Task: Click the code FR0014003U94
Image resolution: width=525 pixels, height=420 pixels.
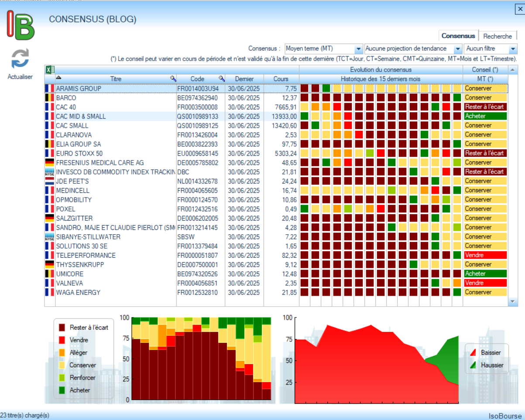Action: 198,89
